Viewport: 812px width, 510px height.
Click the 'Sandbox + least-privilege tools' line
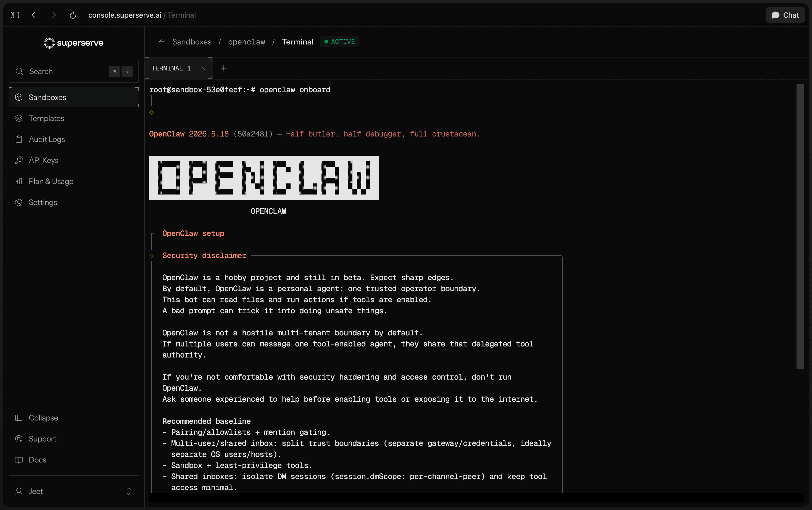point(238,466)
